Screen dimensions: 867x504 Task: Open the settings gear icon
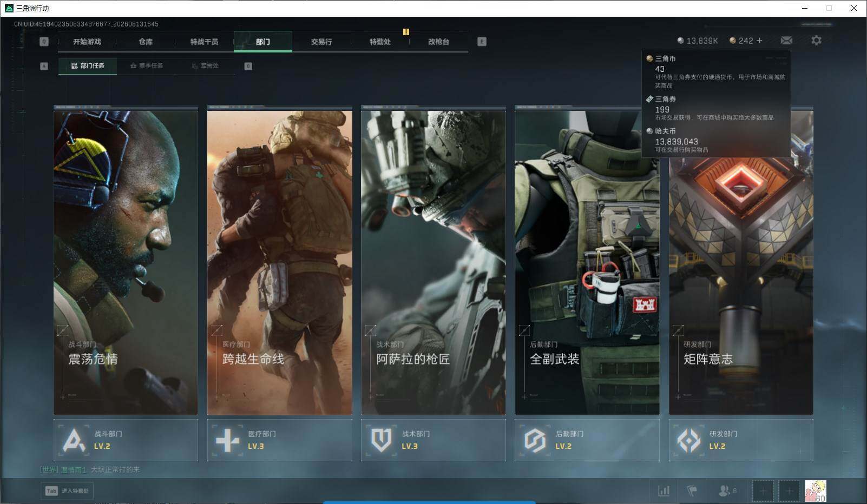click(816, 41)
